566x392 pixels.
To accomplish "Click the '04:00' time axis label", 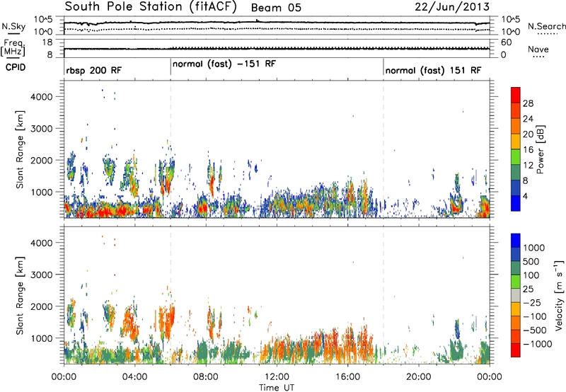I will (x=134, y=376).
